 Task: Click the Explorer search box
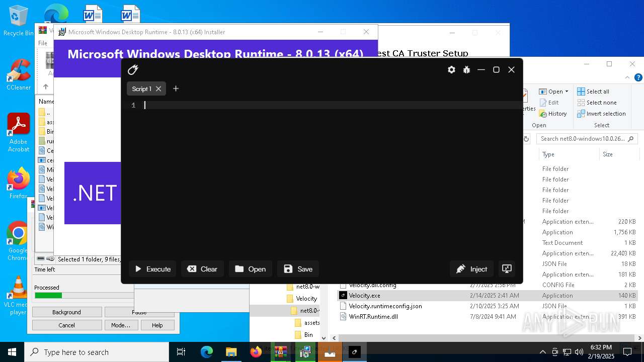point(587,139)
